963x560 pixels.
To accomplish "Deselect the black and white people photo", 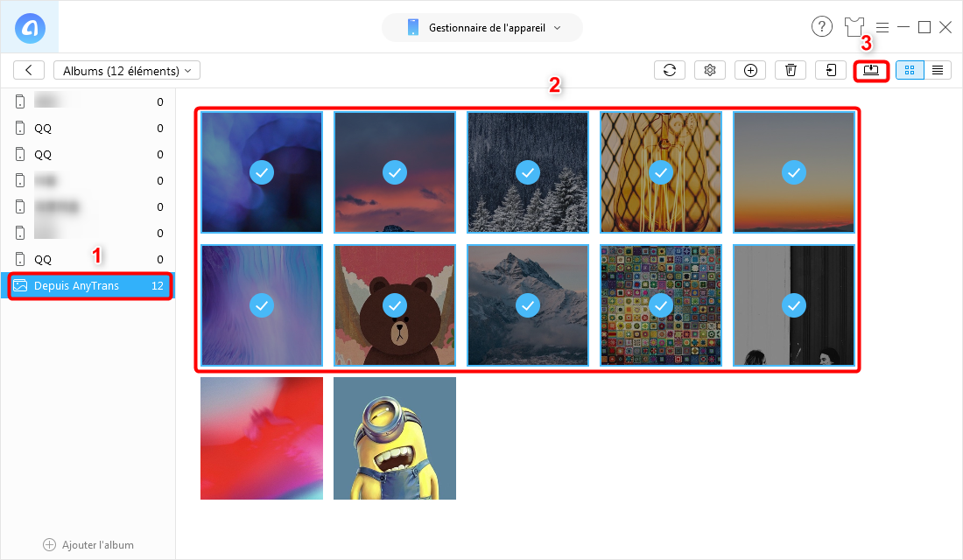I will point(794,305).
